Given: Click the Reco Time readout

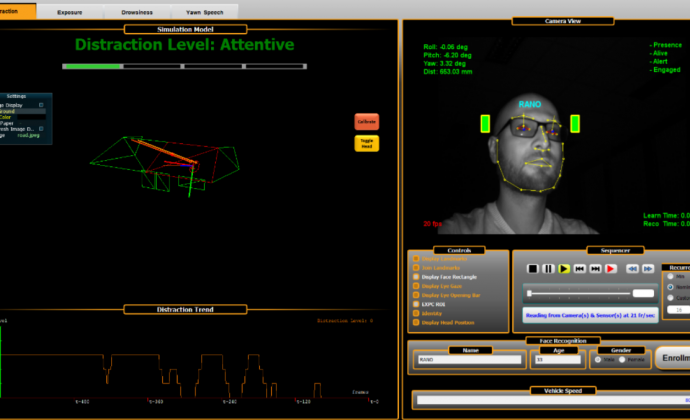Looking at the screenshot, I should click(x=666, y=224).
